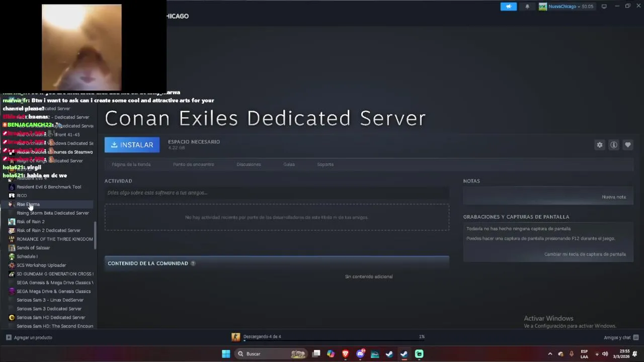The width and height of the screenshot is (644, 362).
Task: Open Amigos y chat
Action: pyautogui.click(x=621, y=338)
